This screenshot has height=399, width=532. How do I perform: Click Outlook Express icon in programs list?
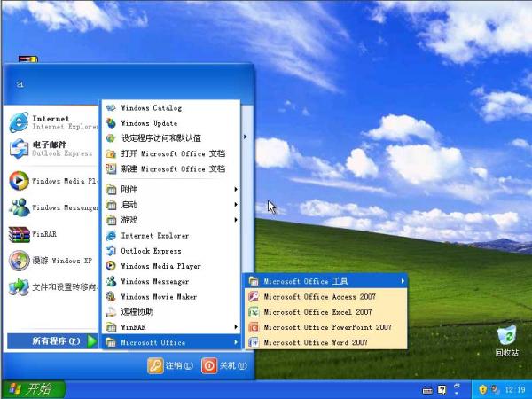point(111,251)
